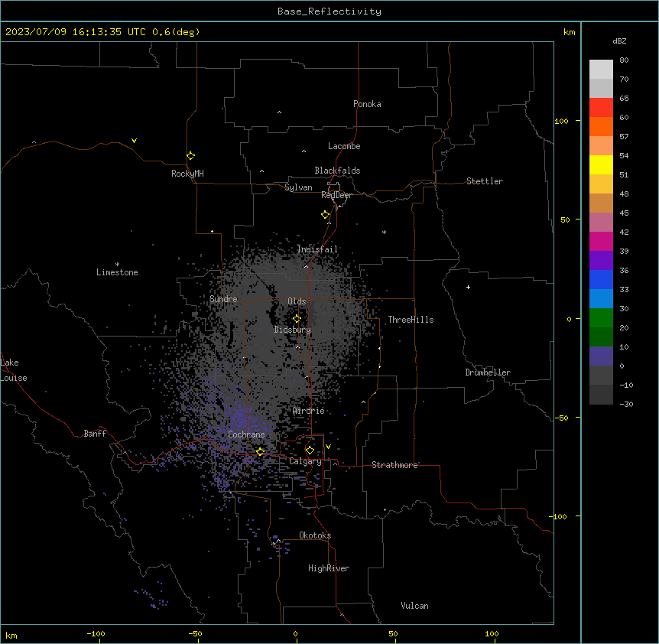
Task: Click the Cochrane town label
Action: [x=246, y=434]
